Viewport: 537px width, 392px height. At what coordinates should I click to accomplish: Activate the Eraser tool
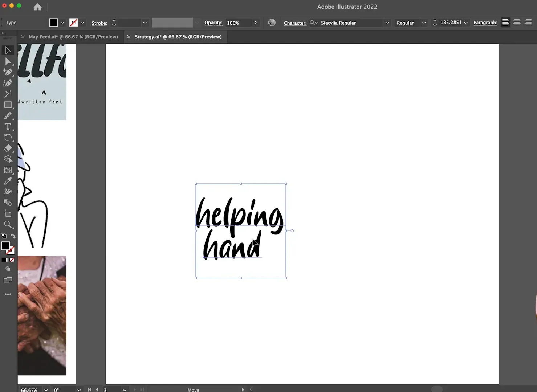pos(8,148)
